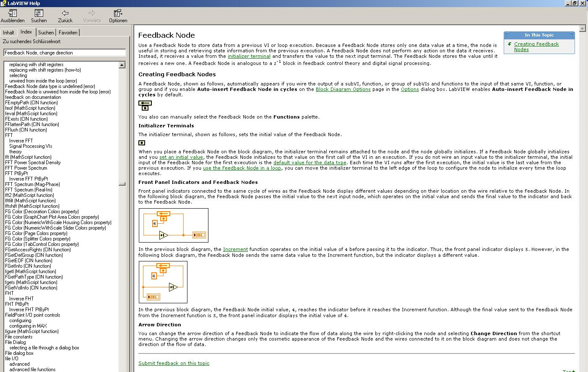This screenshot has width=588, height=372.
Task: Open the Favoriten tab
Action: tap(68, 33)
